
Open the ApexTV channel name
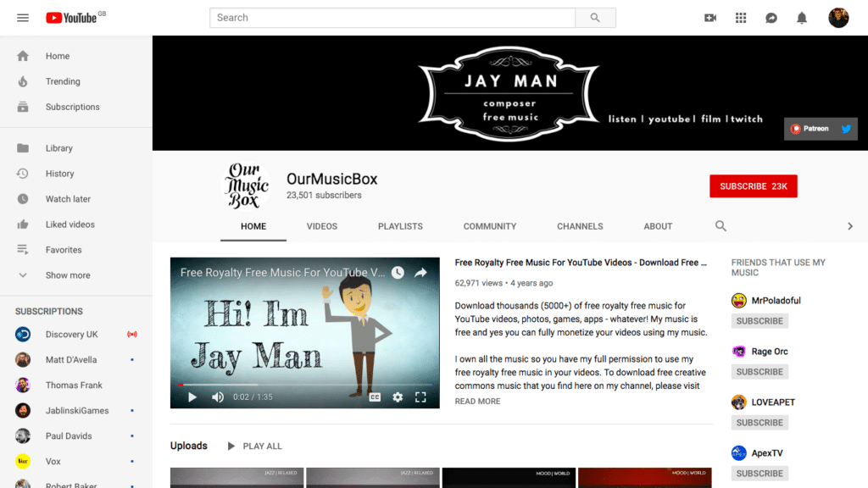[x=766, y=454]
